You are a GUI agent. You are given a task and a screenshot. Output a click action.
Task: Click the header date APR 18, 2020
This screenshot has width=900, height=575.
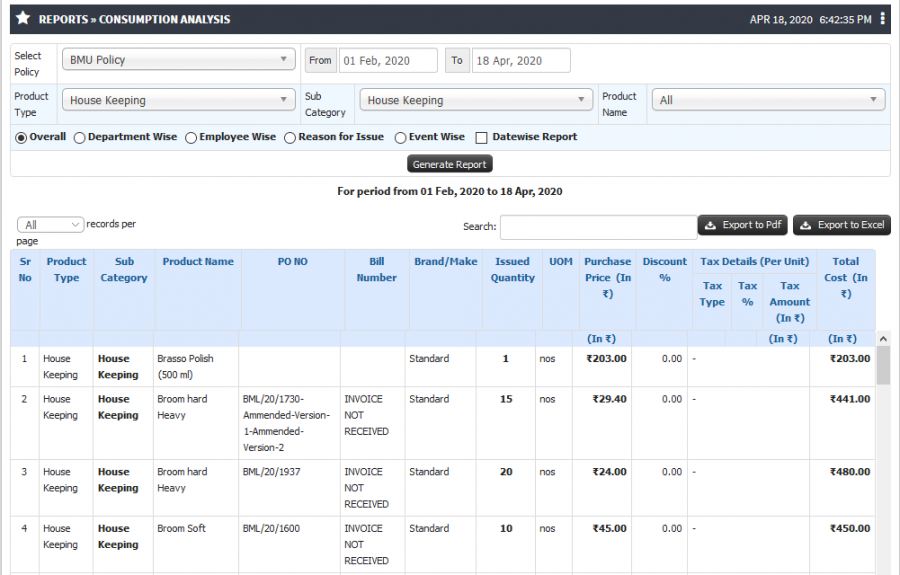pyautogui.click(x=781, y=20)
